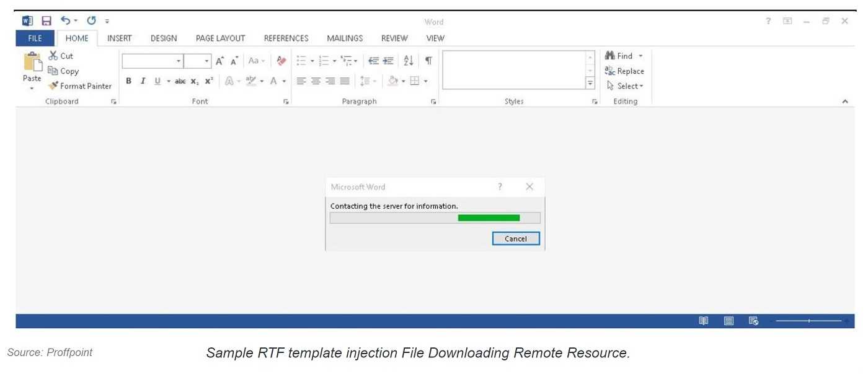Toggle Superscript formatting
The height and width of the screenshot is (374, 868).
pos(209,81)
